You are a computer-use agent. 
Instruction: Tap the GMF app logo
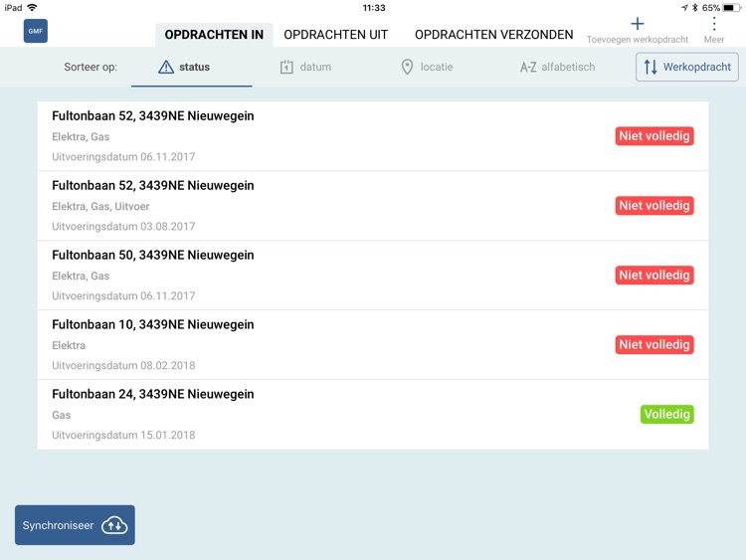click(x=36, y=31)
